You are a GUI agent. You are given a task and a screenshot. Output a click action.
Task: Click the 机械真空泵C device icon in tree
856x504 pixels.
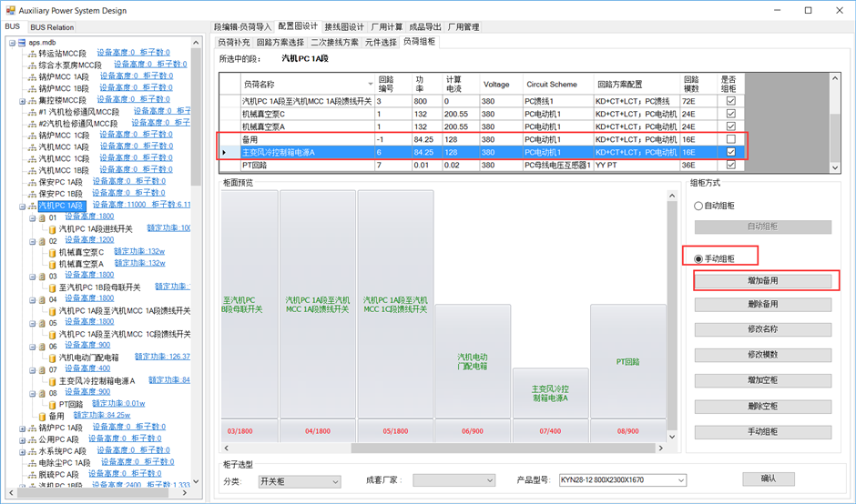tap(53, 253)
